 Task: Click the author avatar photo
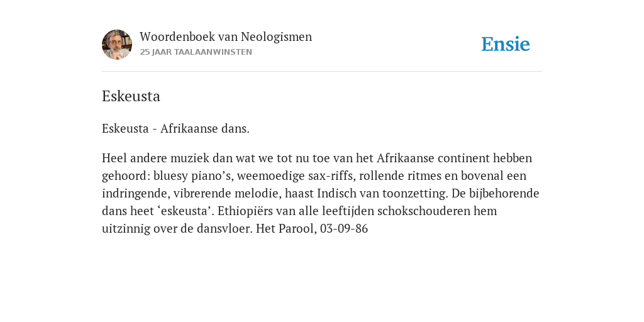(117, 45)
